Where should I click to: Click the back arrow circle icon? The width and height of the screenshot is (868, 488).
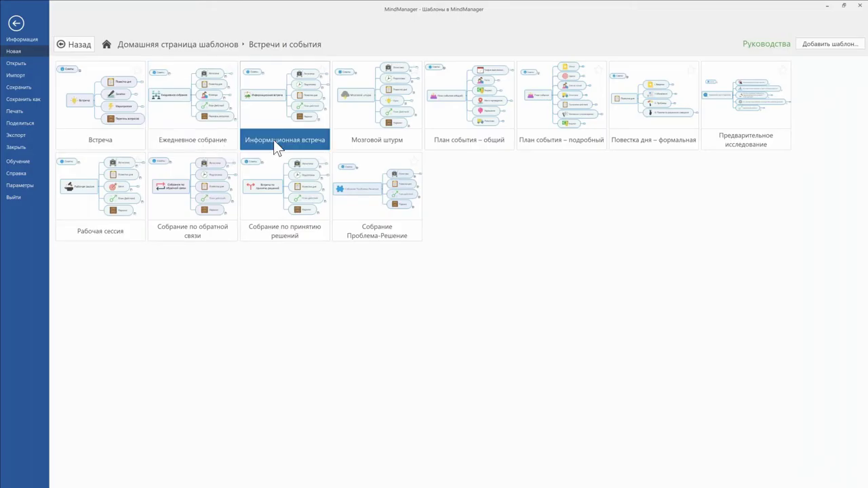coord(16,23)
